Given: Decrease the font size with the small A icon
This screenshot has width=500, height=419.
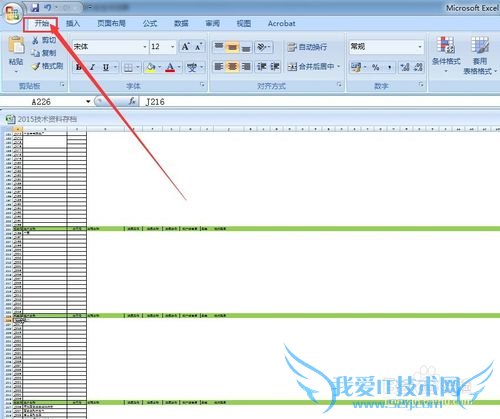Looking at the screenshot, I should tap(198, 47).
